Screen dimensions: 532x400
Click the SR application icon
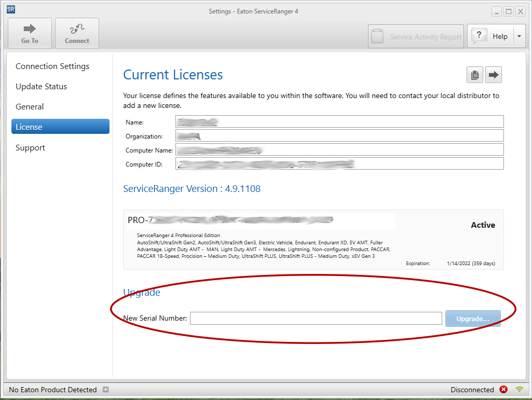[x=11, y=9]
